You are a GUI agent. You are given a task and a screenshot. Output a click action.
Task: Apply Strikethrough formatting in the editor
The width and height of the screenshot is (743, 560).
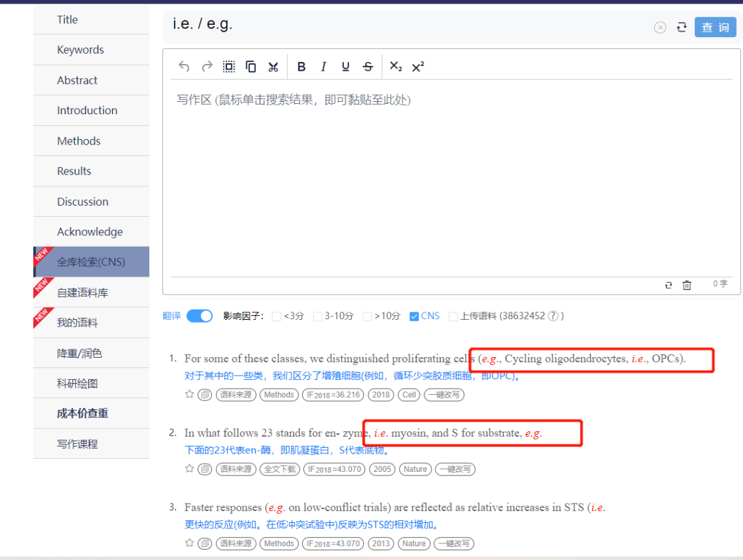367,66
